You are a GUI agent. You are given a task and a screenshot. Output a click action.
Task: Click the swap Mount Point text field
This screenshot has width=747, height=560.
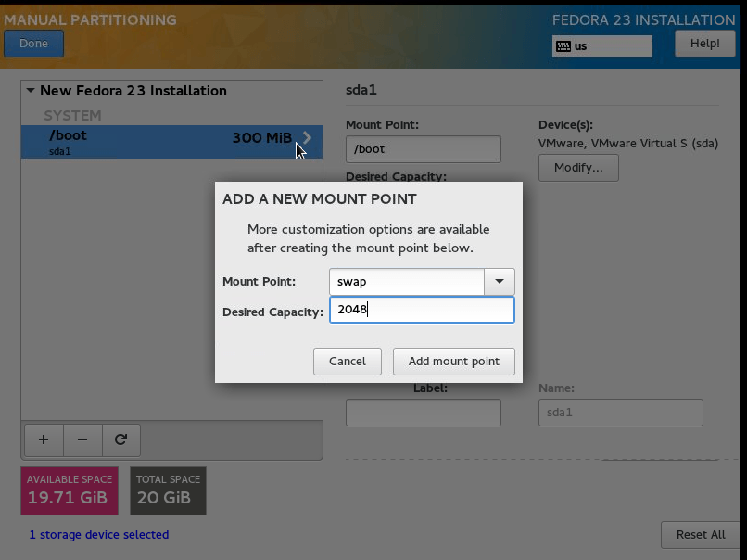click(x=407, y=281)
